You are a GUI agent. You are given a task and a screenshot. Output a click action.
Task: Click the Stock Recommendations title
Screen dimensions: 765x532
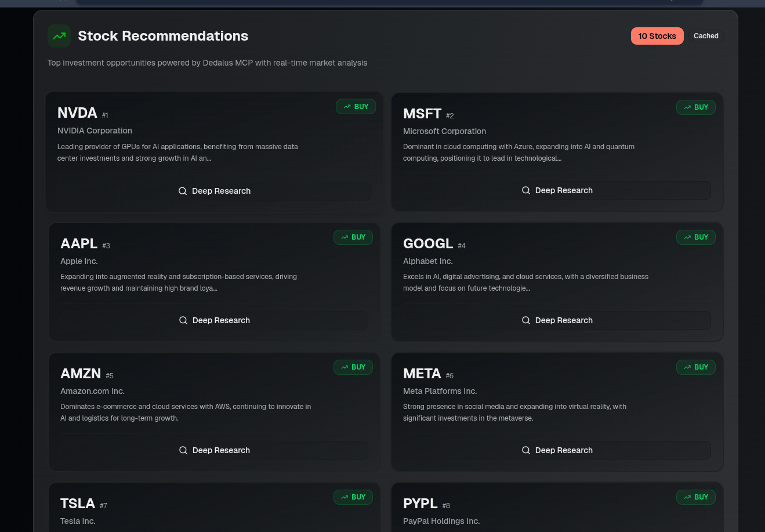coord(163,36)
